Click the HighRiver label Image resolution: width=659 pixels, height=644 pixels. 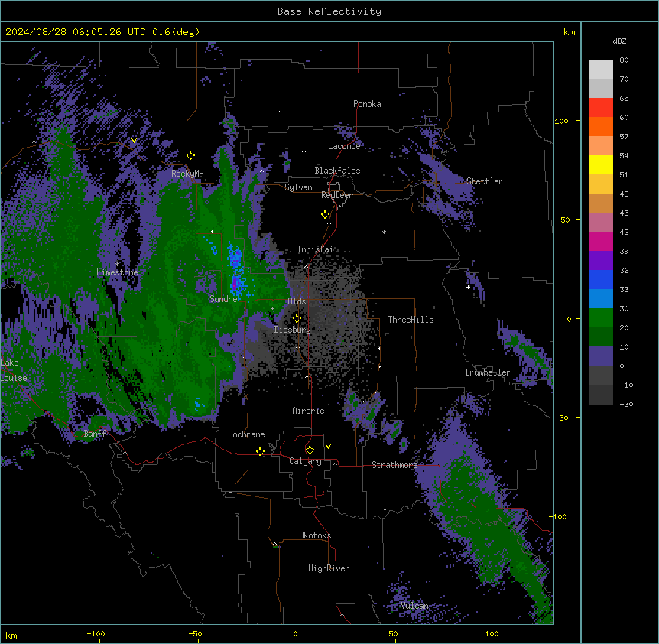(x=329, y=568)
